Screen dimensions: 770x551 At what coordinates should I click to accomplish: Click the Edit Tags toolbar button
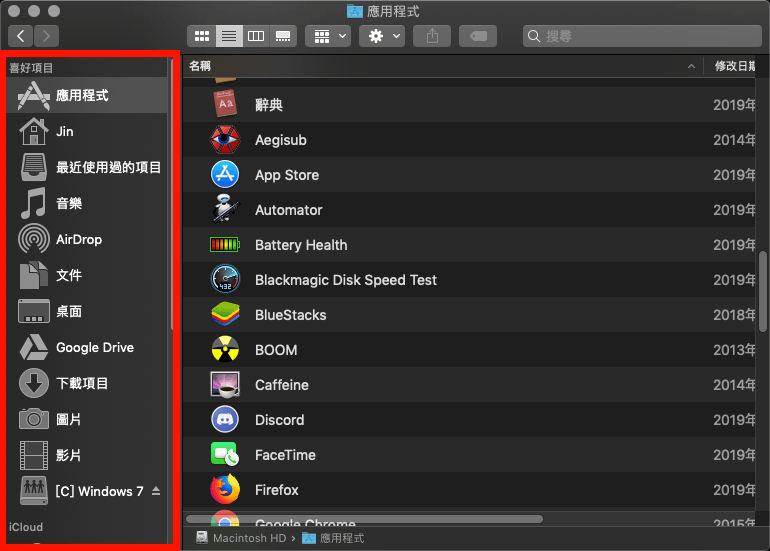point(478,36)
